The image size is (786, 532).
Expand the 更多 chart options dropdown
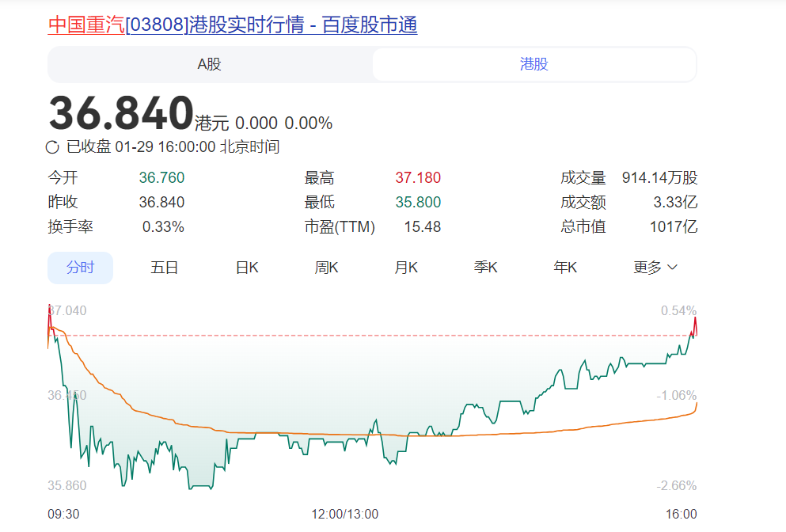655,268
